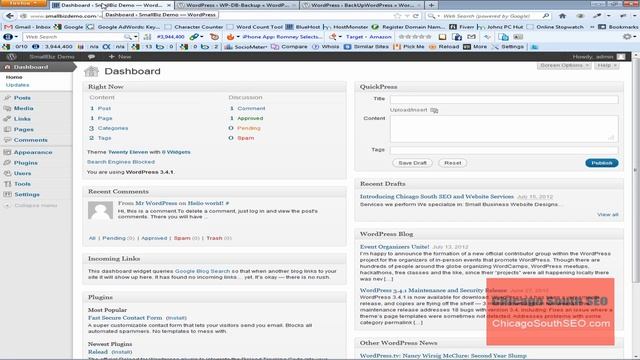640x360 pixels.
Task: Open the Fast Secure Contact Form plugin link
Action: pos(125,318)
